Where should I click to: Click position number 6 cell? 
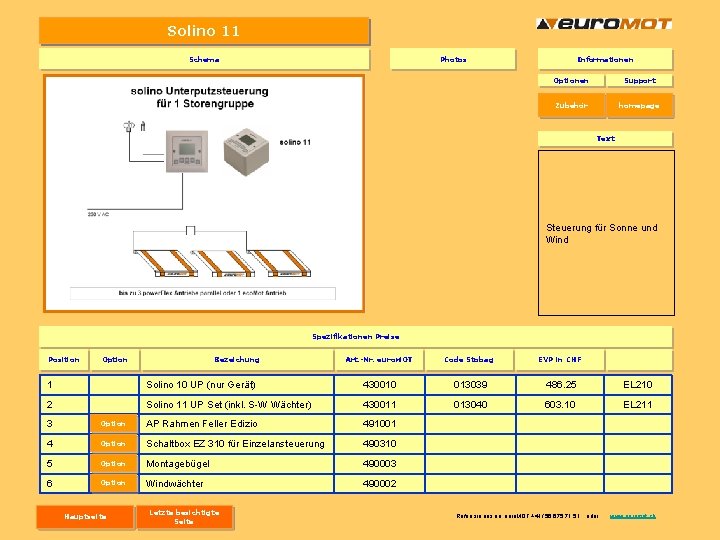(x=64, y=484)
